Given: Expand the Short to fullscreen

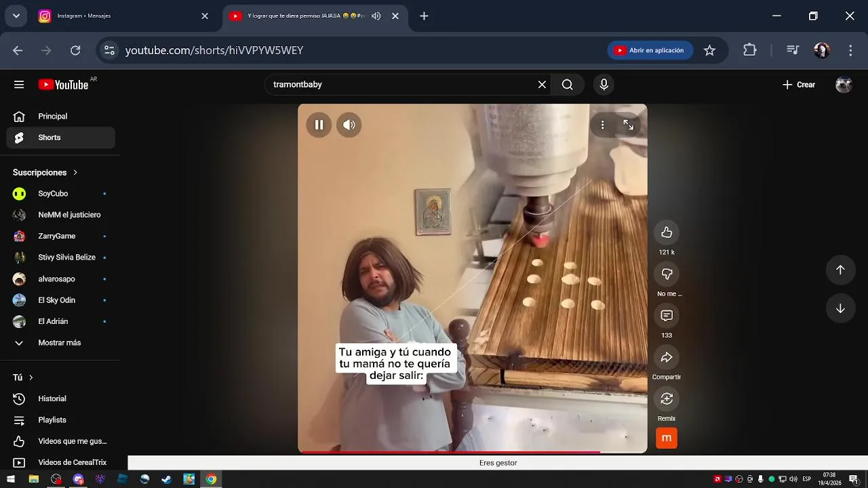Looking at the screenshot, I should (x=629, y=125).
